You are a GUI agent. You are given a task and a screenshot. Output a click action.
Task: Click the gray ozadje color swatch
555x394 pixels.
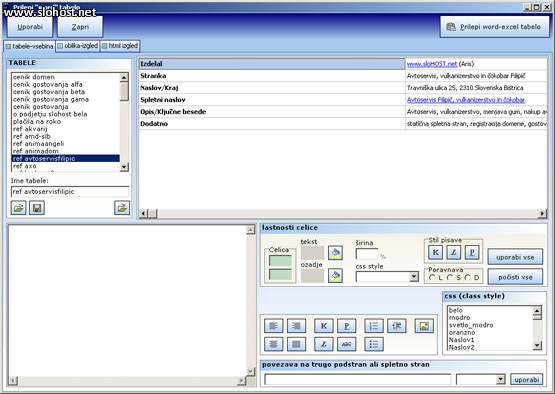pos(312,275)
